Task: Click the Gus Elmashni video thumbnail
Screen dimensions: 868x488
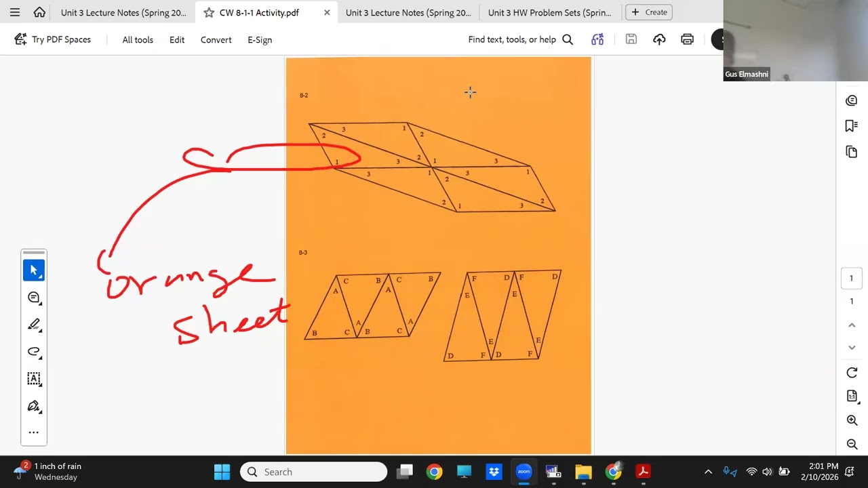Action: pyautogui.click(x=795, y=41)
